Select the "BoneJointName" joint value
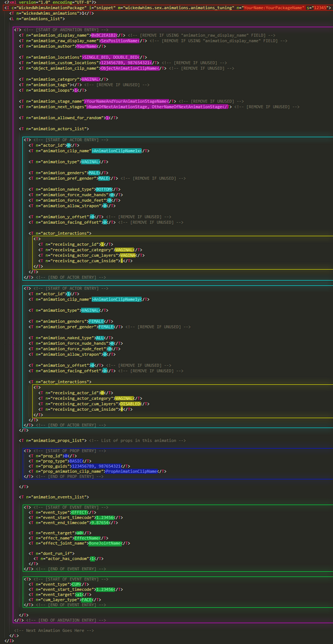 click(x=105, y=543)
